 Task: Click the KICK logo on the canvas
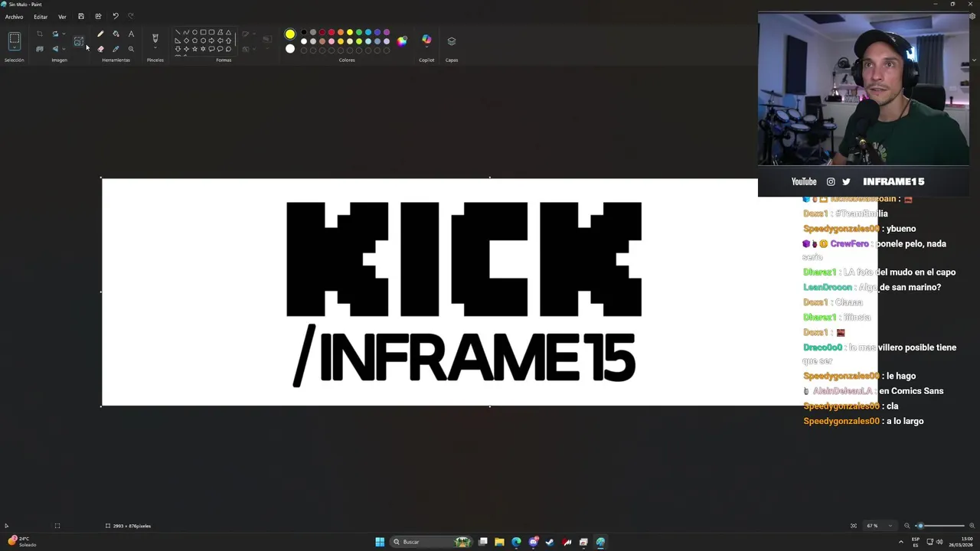tap(464, 259)
